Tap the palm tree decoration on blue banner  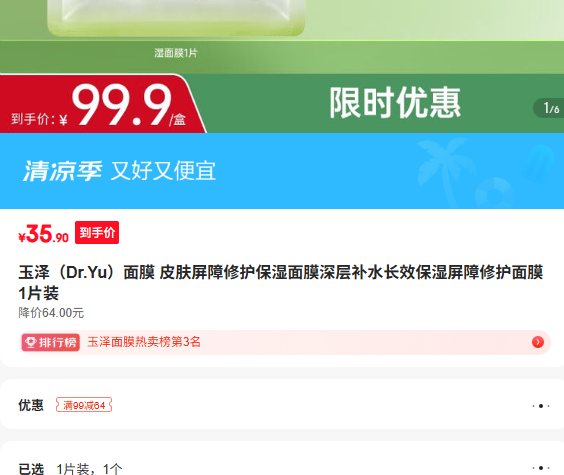click(444, 171)
